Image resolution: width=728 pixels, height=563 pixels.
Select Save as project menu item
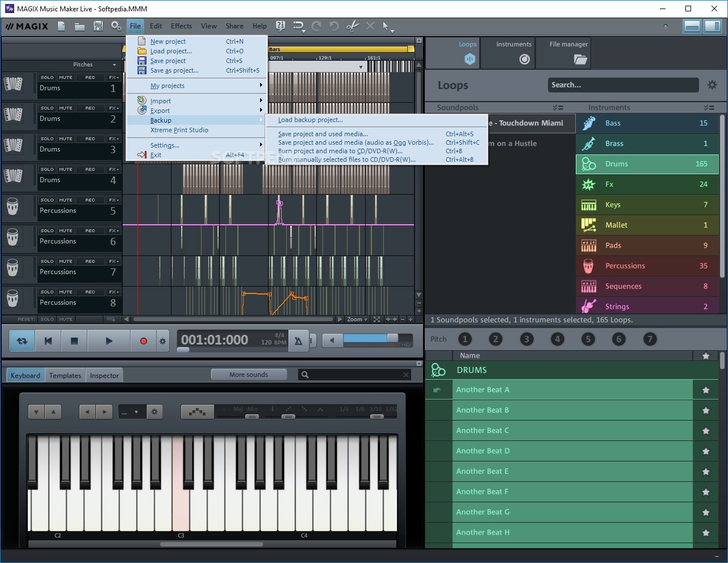[174, 70]
